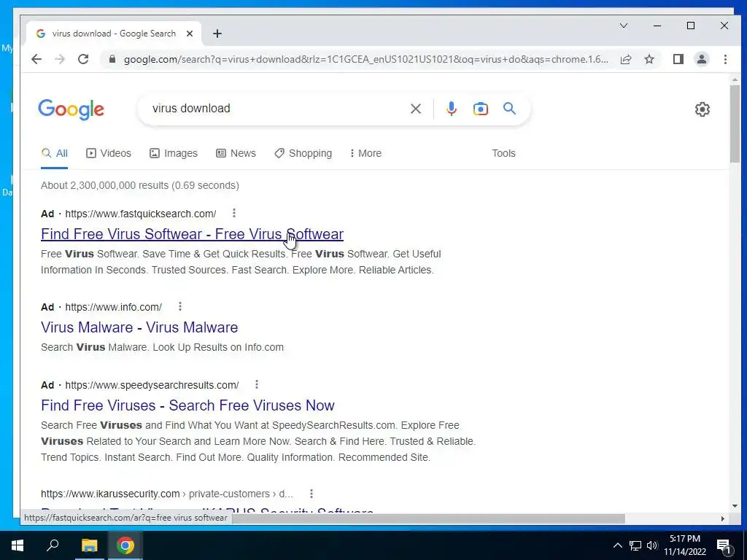Viewport: 747px width, 560px height.
Task: Show hidden system tray icons
Action: tap(617, 545)
